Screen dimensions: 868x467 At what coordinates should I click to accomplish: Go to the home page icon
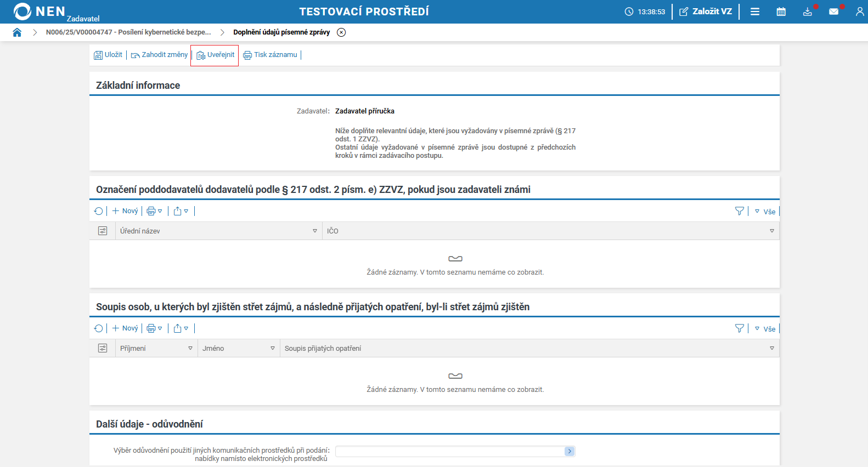click(17, 32)
